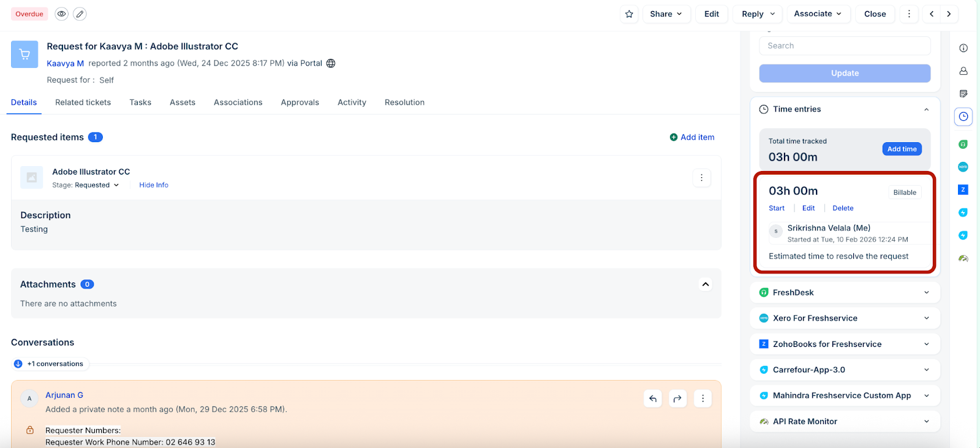Screen dimensions: 980x448
Task: Open three-dot menu for Adobe Illustrator CC item
Action: coord(701,178)
